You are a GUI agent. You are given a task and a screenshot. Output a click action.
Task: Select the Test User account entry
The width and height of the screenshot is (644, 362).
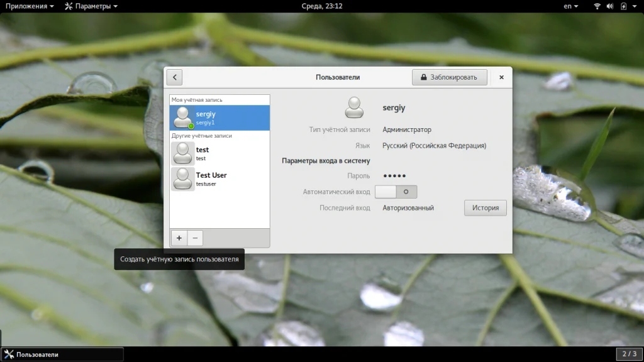coord(219,179)
